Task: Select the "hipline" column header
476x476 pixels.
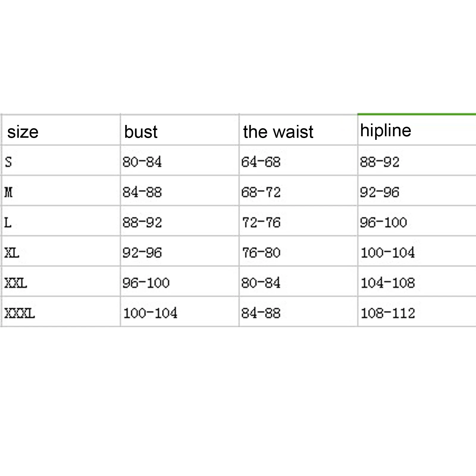Action: (x=386, y=130)
